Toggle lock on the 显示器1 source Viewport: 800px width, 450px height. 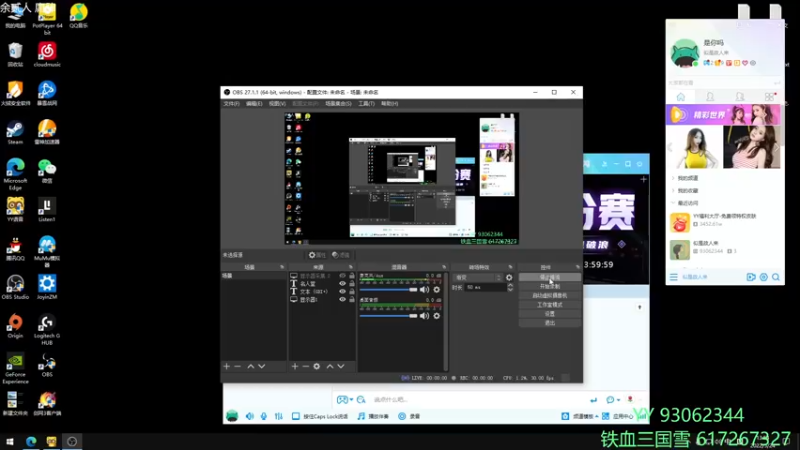tap(352, 299)
